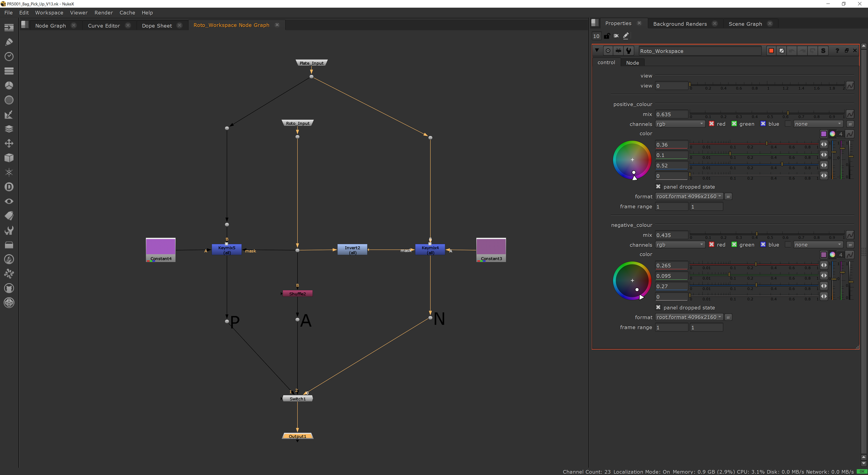Toggle green channel under negative_colour
The width and height of the screenshot is (868, 475).
(734, 245)
